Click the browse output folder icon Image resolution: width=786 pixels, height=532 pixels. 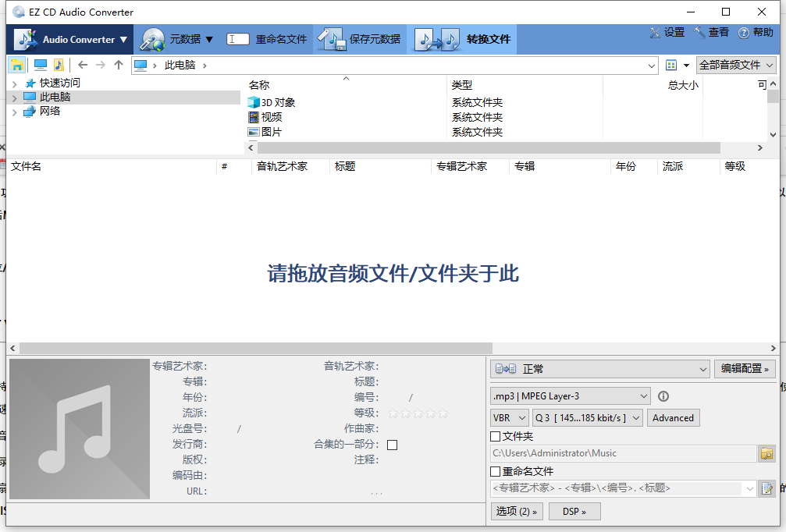pos(766,453)
